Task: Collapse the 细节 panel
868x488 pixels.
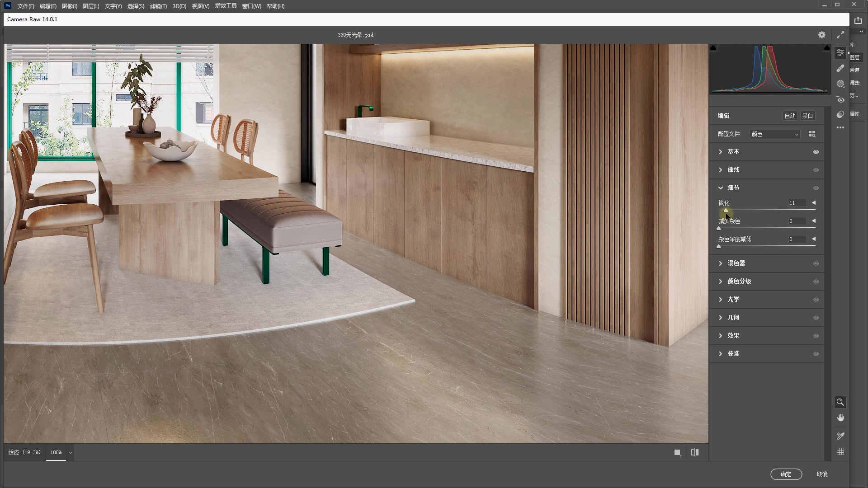Action: pyautogui.click(x=721, y=188)
